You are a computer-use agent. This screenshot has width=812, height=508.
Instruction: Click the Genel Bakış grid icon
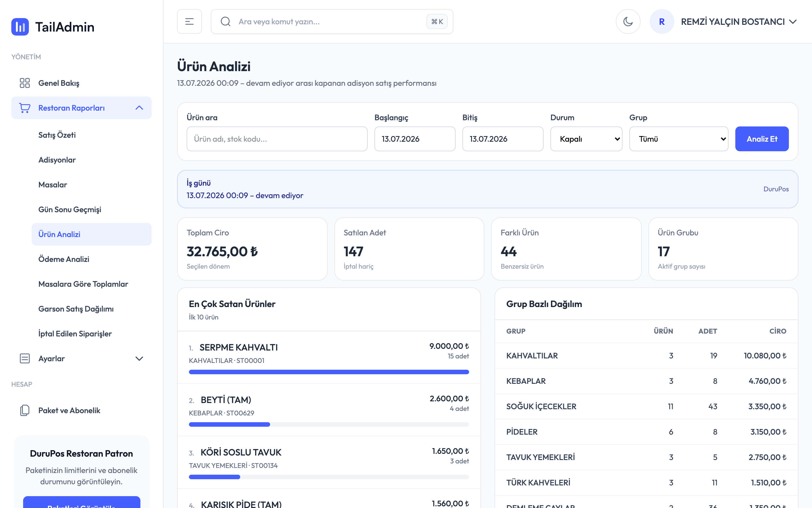[25, 83]
